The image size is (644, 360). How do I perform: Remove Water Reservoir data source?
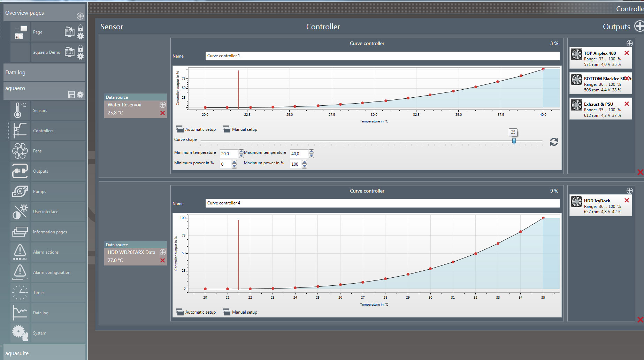click(x=162, y=113)
